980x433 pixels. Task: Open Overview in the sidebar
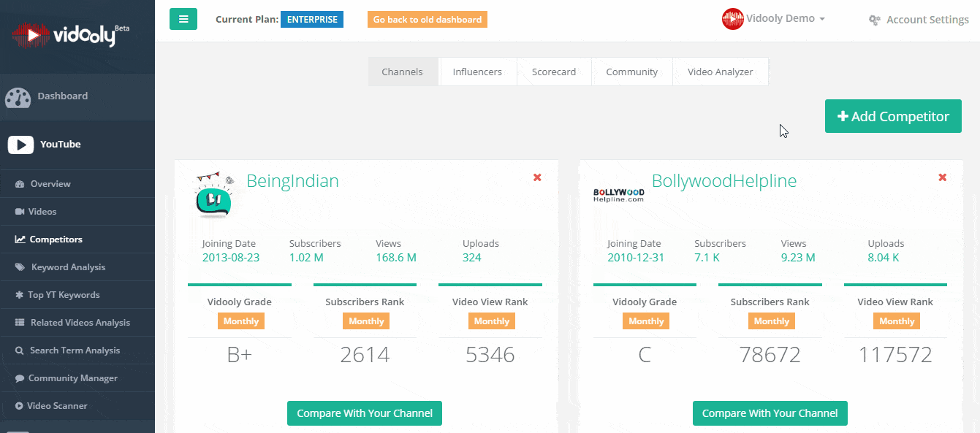pos(77,184)
